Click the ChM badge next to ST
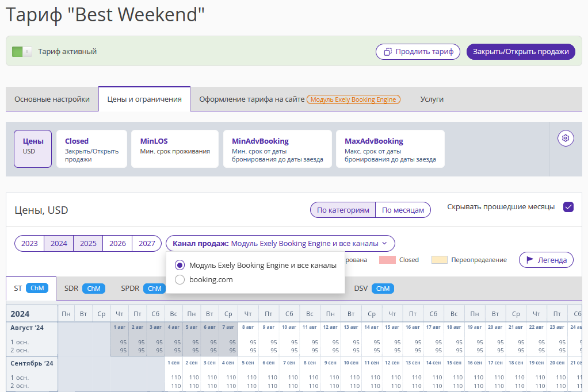The width and height of the screenshot is (588, 392). coord(37,288)
